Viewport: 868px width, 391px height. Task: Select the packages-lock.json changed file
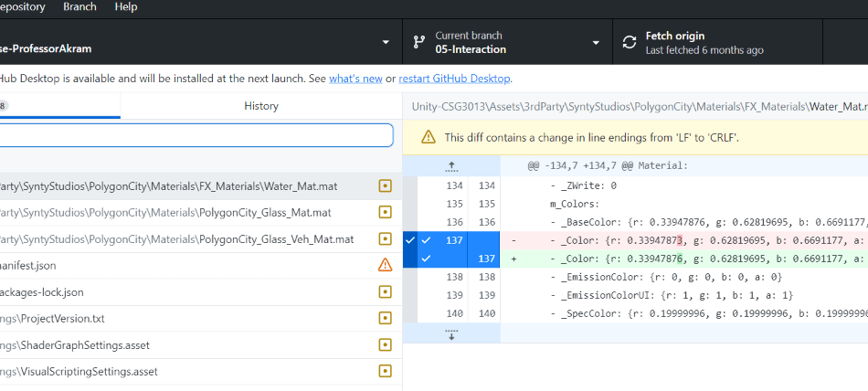pos(201,291)
